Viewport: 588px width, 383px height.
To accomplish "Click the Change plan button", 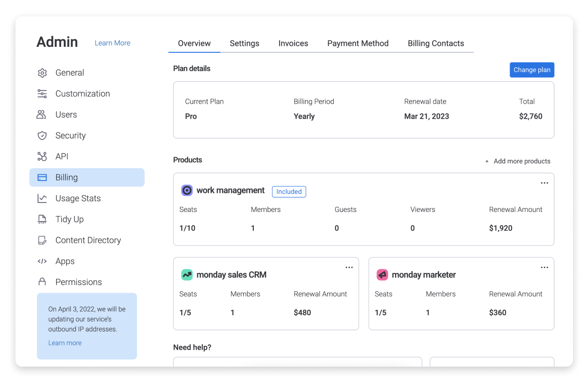I will 532,70.
